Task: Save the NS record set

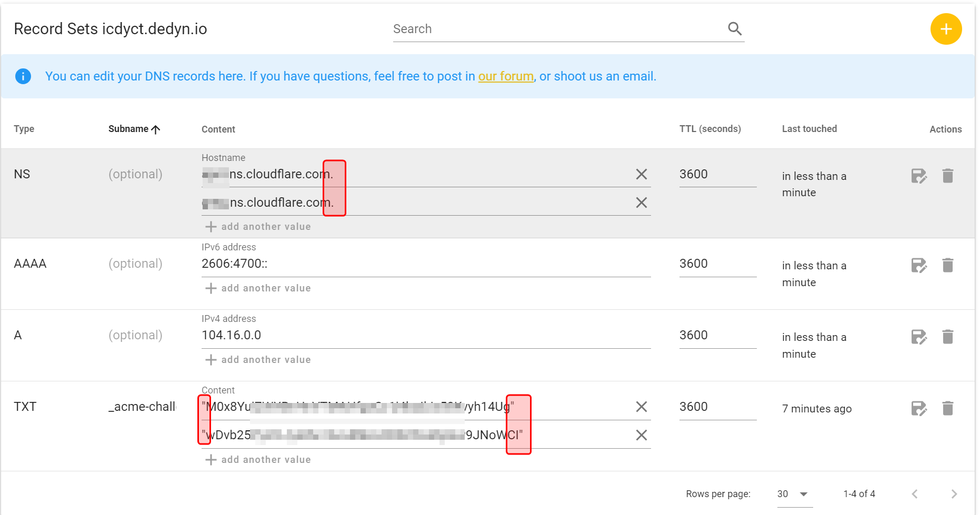Action: (918, 176)
